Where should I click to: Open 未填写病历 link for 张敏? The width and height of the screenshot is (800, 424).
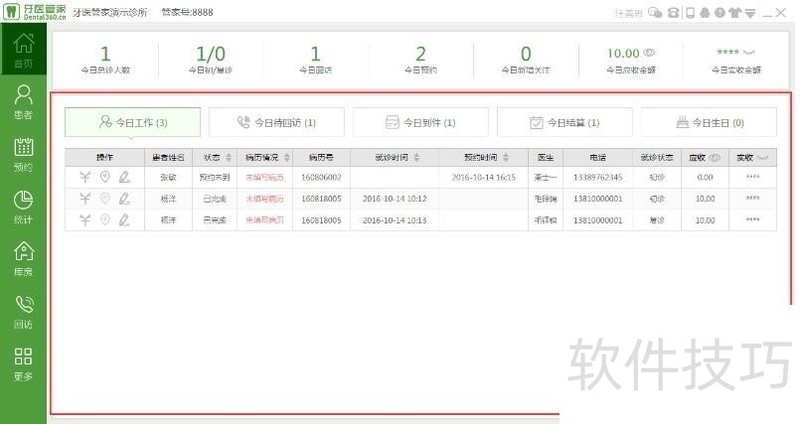click(x=265, y=178)
